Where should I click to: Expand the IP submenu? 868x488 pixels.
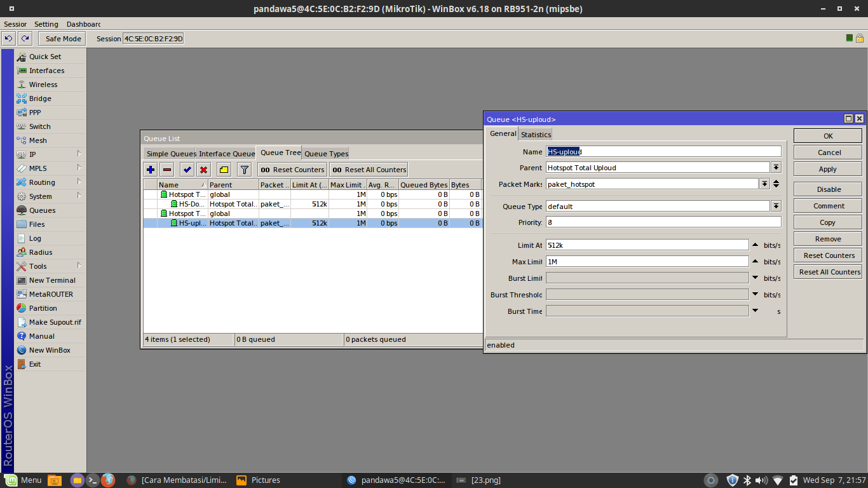pos(50,154)
